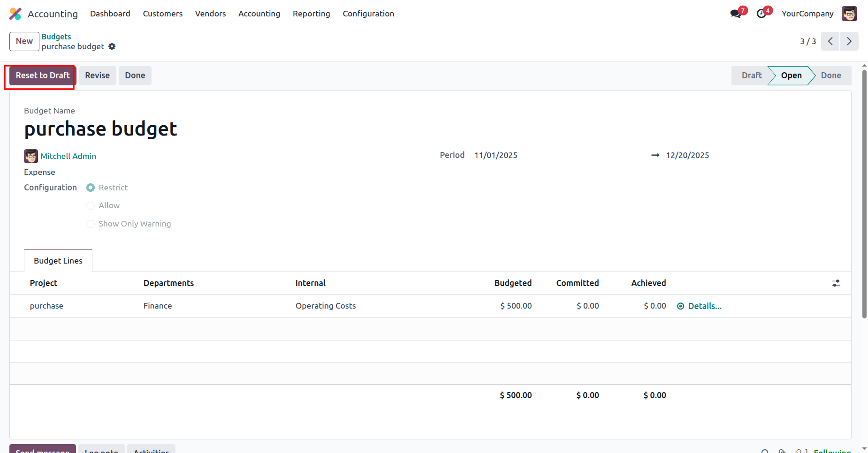Click the period start date 11/01/2025
The height and width of the screenshot is (453, 868).
click(x=496, y=155)
